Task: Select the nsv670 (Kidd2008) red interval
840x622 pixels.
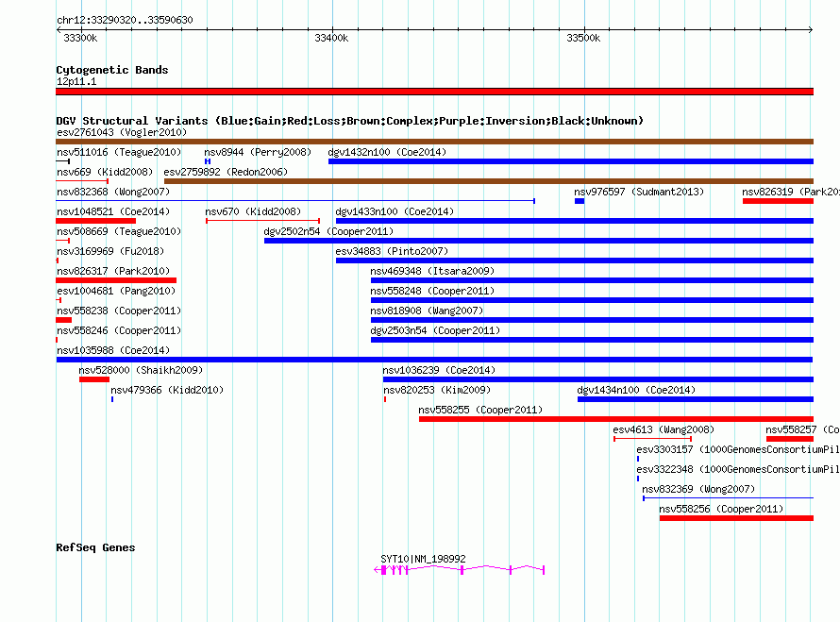Action: [x=263, y=221]
